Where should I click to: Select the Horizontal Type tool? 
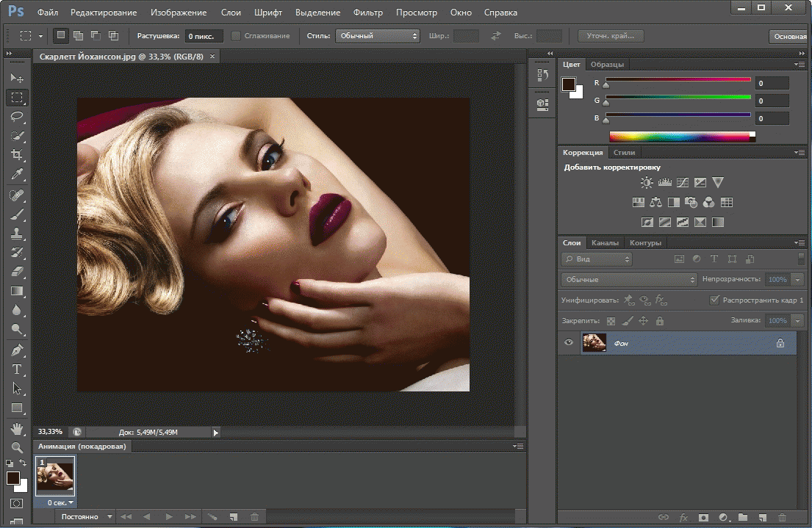click(17, 369)
